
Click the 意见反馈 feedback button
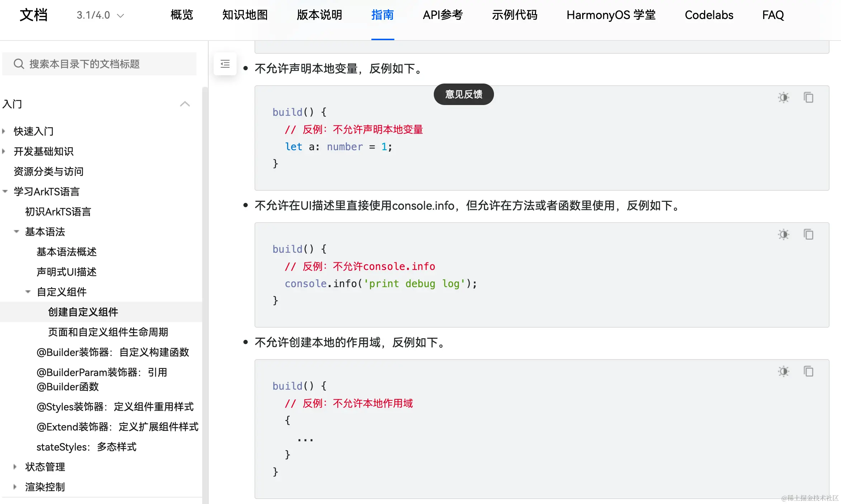pyautogui.click(x=464, y=94)
